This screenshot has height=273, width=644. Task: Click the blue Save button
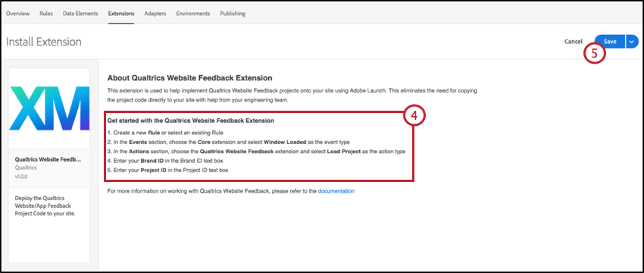point(610,42)
